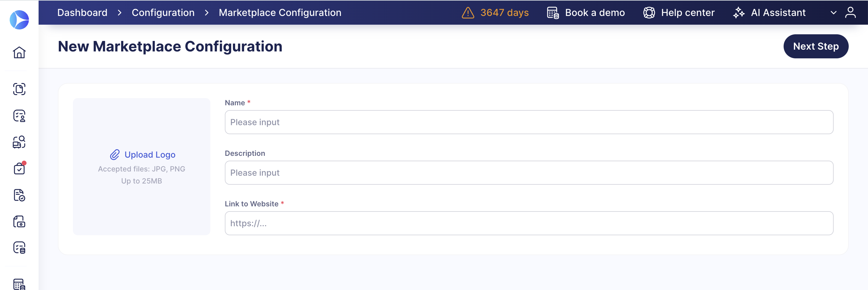Open the truck search sidebar icon
Screen dimensions: 868x290
[19, 142]
